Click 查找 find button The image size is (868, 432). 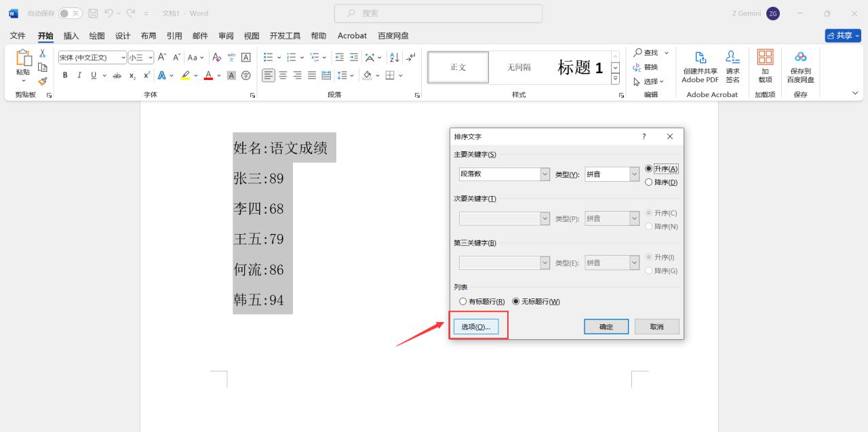pos(646,52)
